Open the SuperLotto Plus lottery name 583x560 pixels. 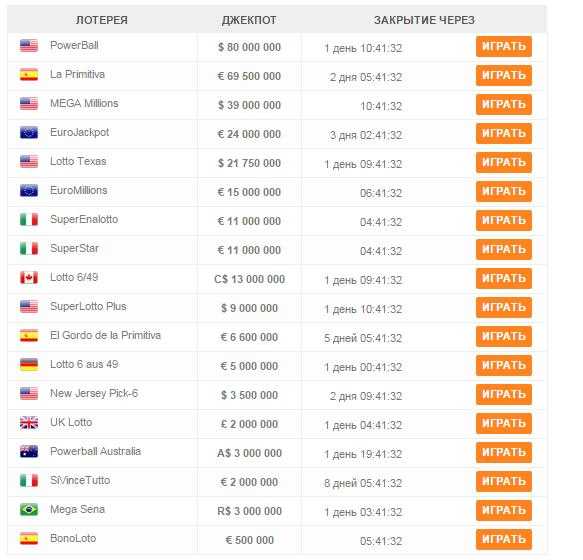(x=88, y=306)
